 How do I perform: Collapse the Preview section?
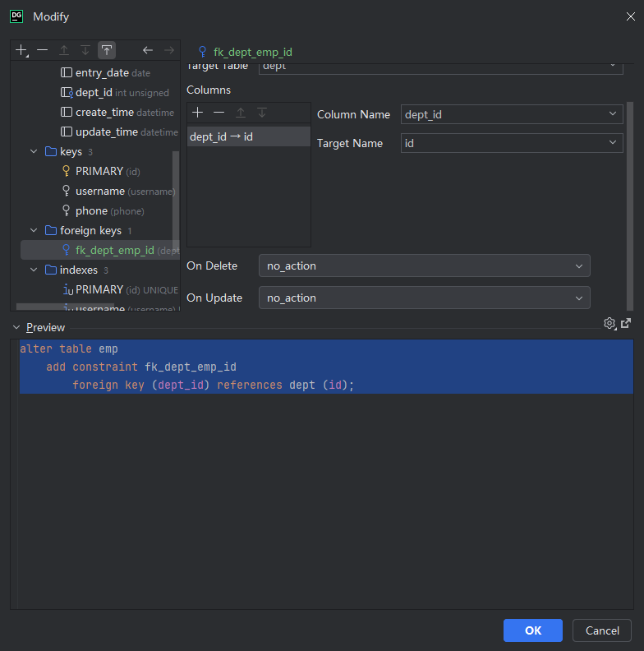tap(16, 328)
